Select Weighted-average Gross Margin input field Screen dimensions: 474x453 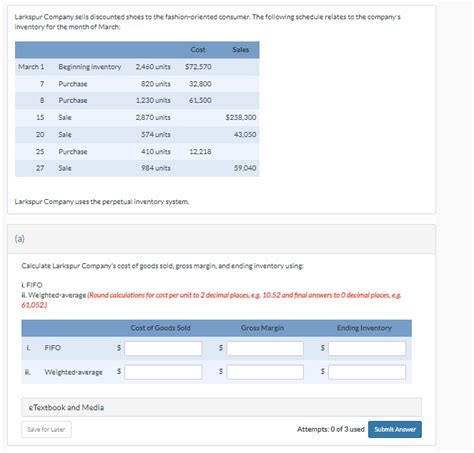[265, 372]
